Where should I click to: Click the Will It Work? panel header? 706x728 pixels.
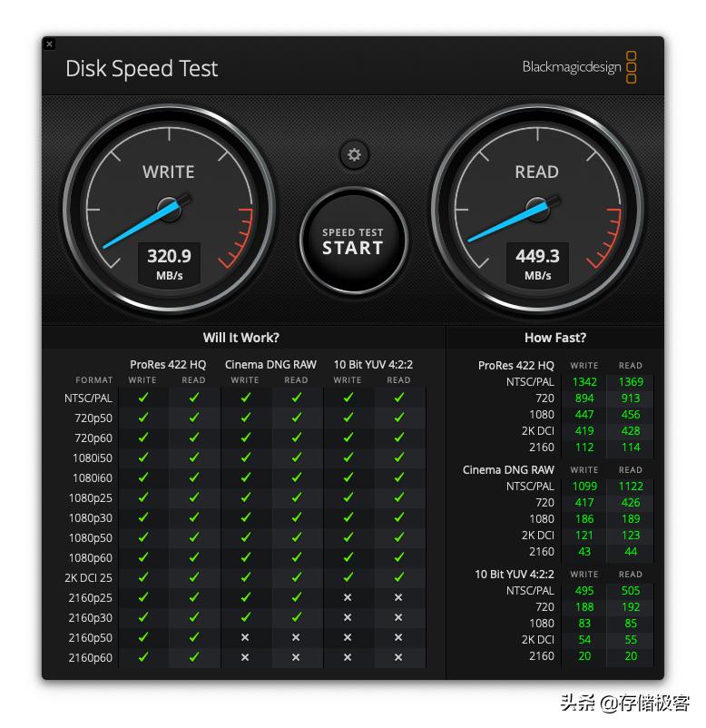(x=240, y=338)
